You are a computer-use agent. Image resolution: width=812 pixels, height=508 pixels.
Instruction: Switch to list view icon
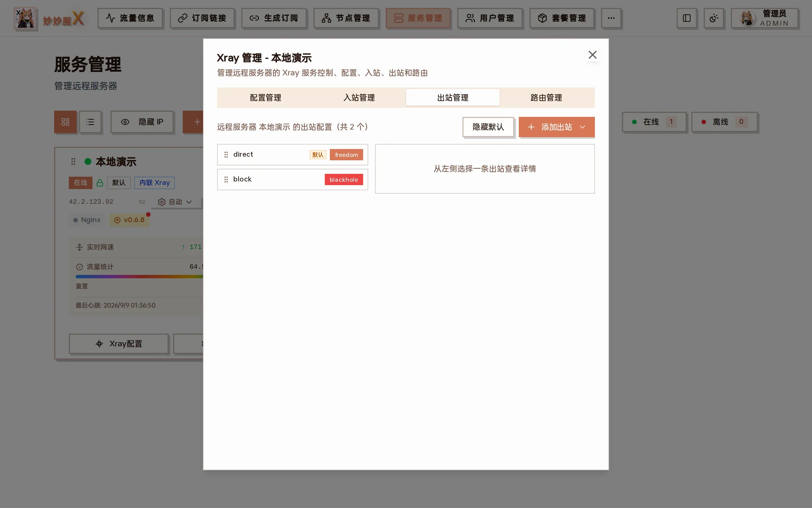click(90, 122)
